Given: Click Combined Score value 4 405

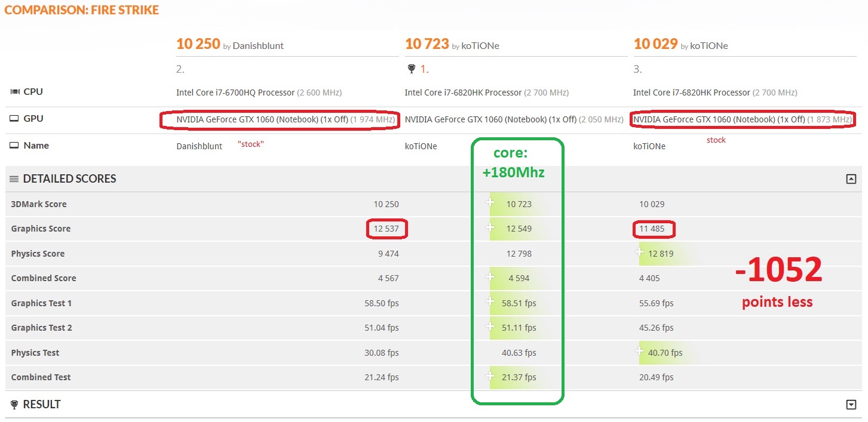Looking at the screenshot, I should click(x=649, y=278).
